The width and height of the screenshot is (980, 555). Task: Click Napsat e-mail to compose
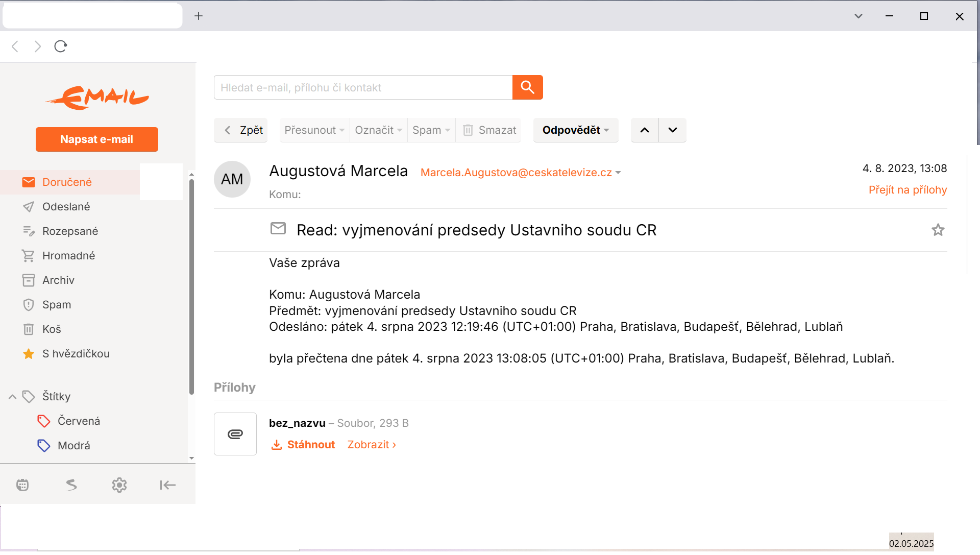(x=97, y=139)
